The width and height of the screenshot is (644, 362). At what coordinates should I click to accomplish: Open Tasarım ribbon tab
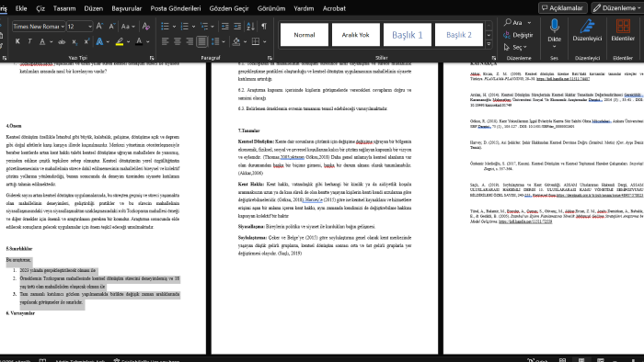[x=64, y=8]
